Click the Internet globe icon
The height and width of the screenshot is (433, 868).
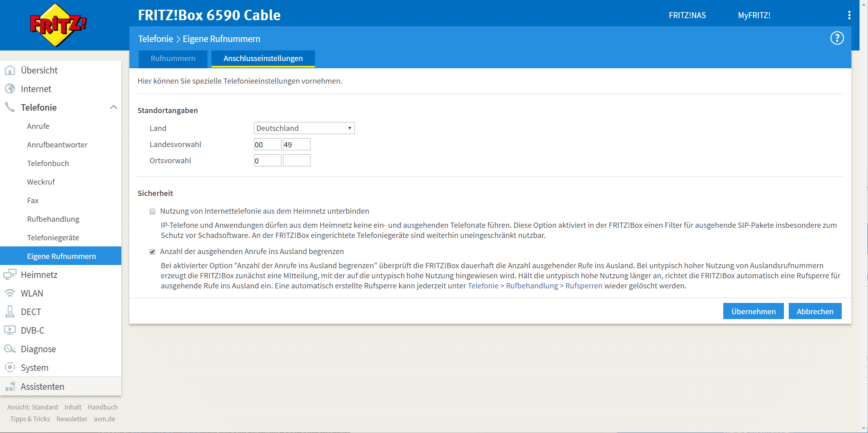coord(10,89)
